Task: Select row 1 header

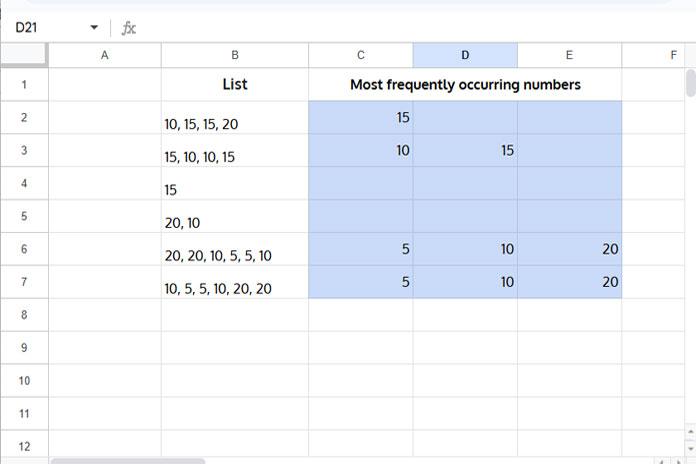Action: click(x=24, y=85)
